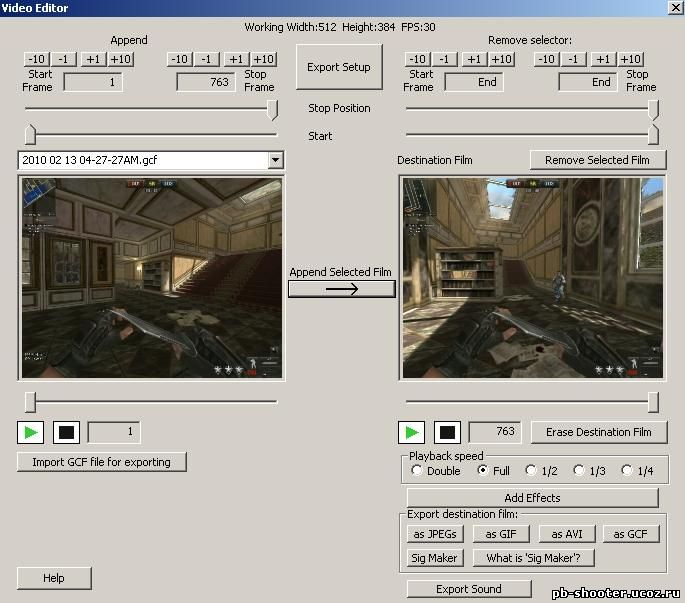
Task: Click Remove Selected Film button
Action: coord(598,160)
